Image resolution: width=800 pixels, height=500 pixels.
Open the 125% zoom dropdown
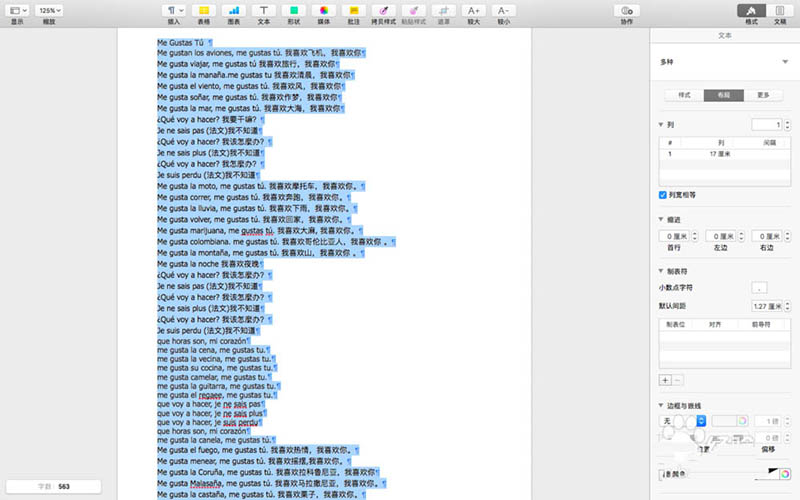coord(49,11)
